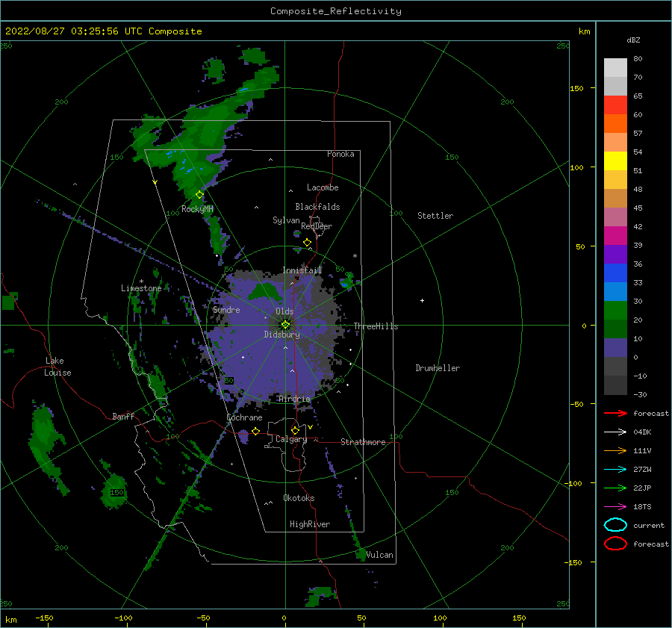Select the red forecast ellipse legend icon
This screenshot has height=628, width=672.
click(615, 544)
